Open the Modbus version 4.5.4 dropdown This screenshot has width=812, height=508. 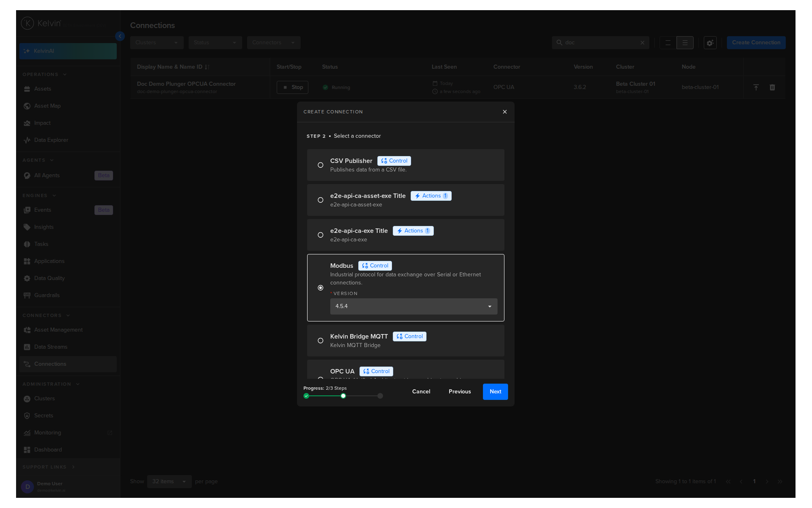pyautogui.click(x=414, y=306)
